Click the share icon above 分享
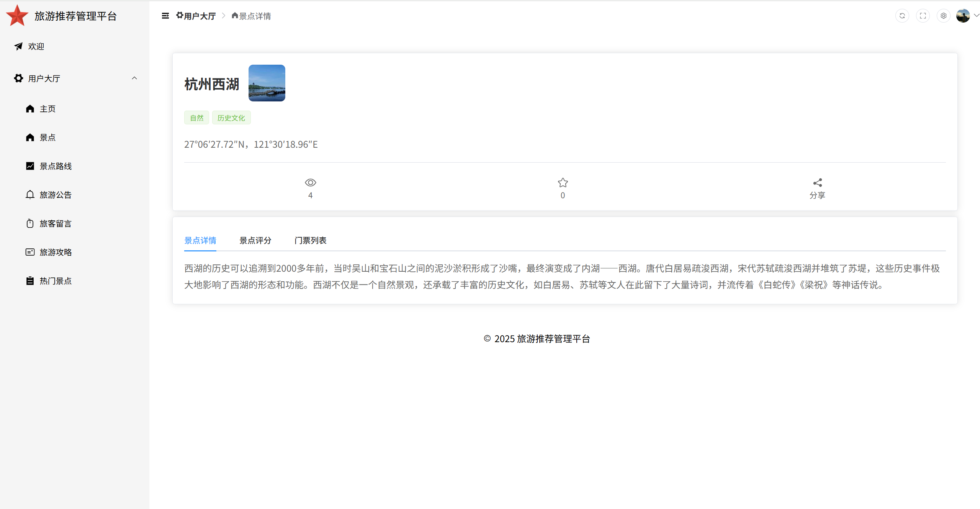Image resolution: width=980 pixels, height=509 pixels. (x=817, y=183)
